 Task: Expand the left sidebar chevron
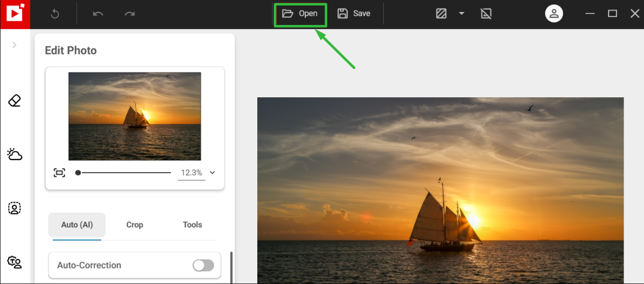coord(14,45)
